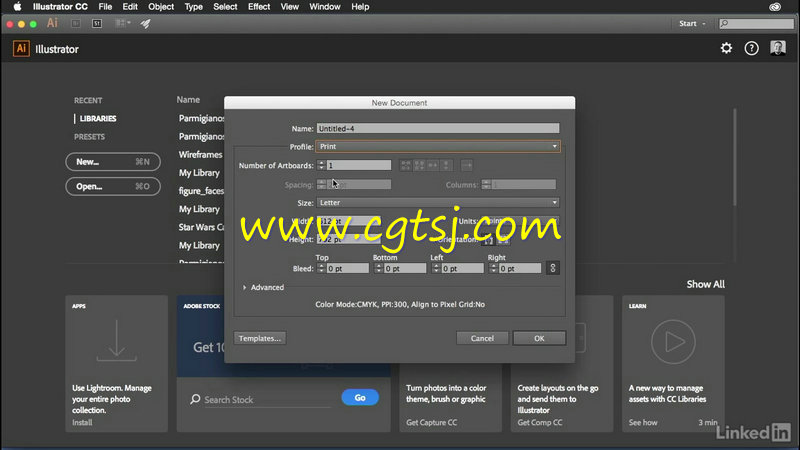Open the Size dropdown set to Letter
The image size is (800, 450).
438,203
